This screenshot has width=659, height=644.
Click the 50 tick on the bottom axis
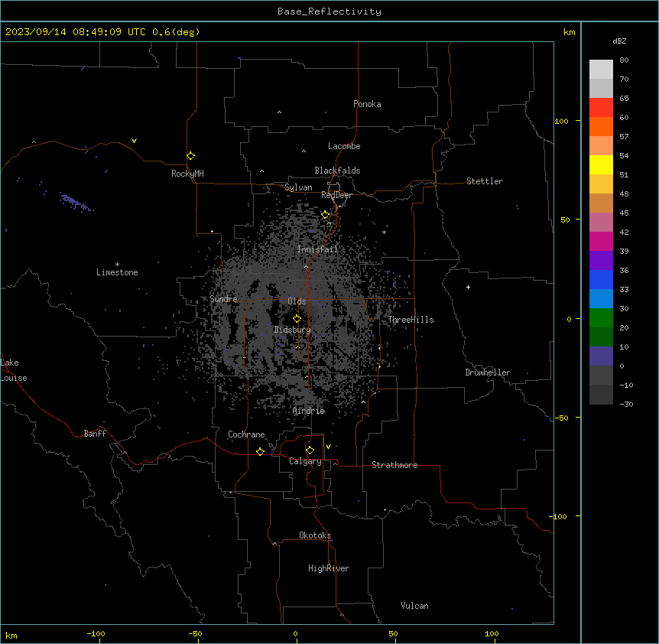[x=393, y=633]
